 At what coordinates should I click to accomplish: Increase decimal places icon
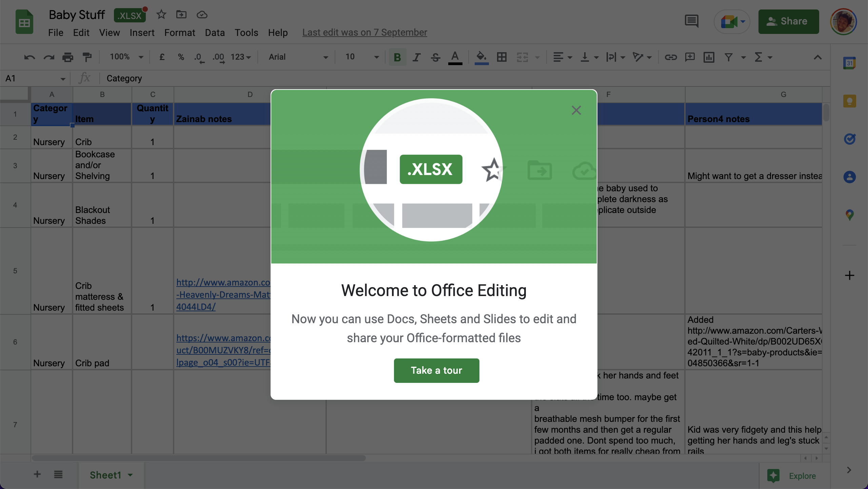coord(219,57)
